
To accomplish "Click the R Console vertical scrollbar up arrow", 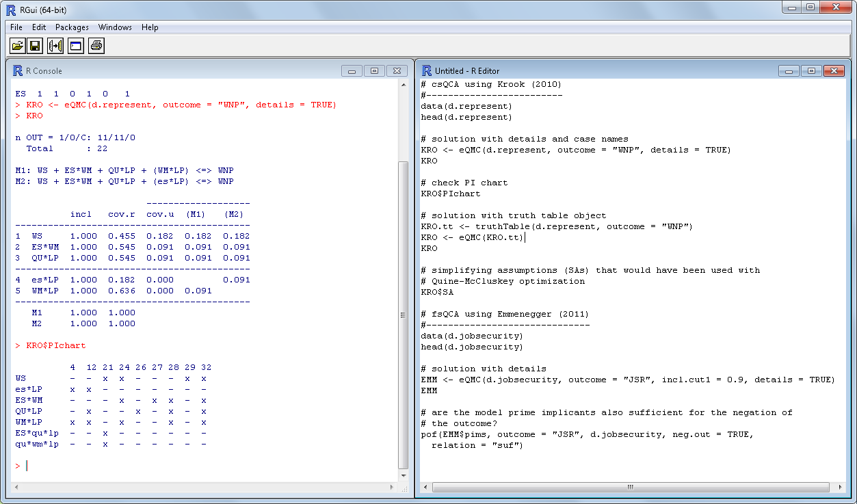I will click(404, 85).
